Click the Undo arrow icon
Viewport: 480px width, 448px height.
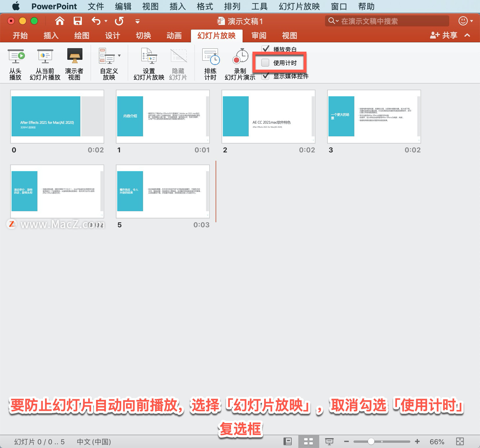[x=96, y=21]
